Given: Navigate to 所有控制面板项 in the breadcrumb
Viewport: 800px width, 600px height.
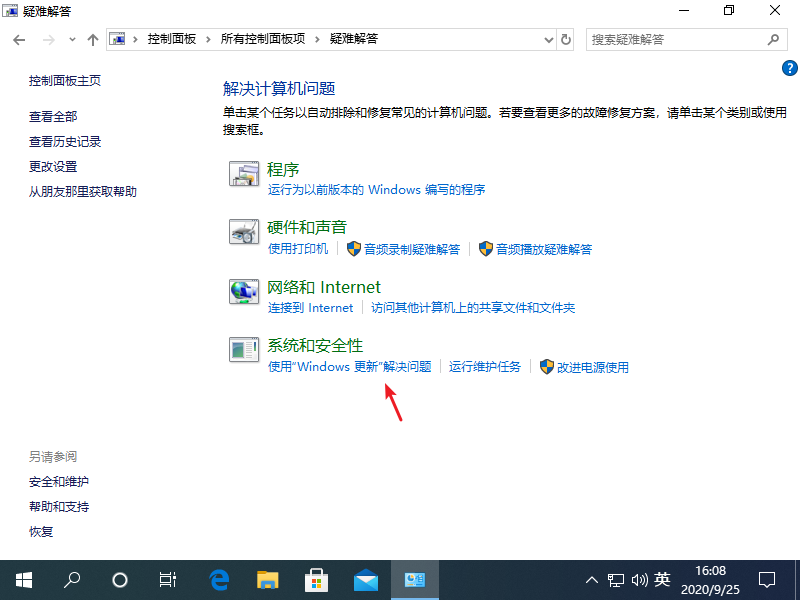Looking at the screenshot, I should click(x=260, y=39).
